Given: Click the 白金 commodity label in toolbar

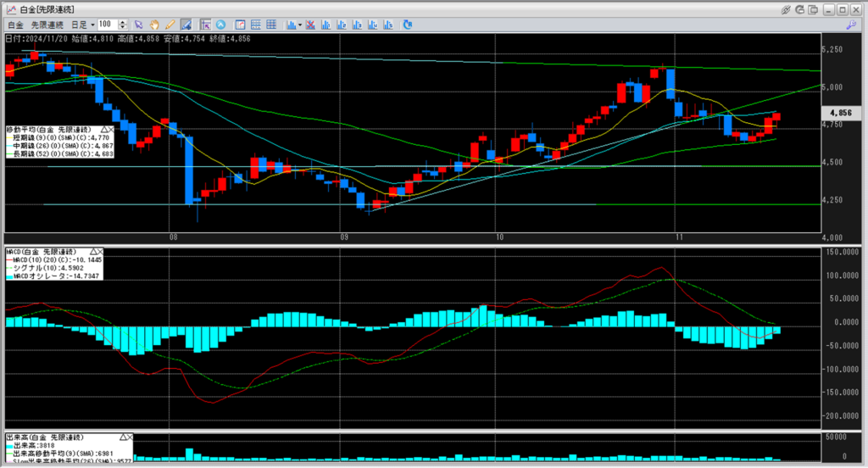Looking at the screenshot, I should pos(15,25).
